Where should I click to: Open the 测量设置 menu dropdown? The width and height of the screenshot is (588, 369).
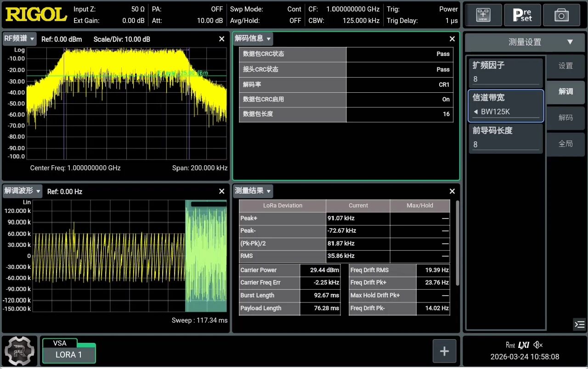[525, 42]
